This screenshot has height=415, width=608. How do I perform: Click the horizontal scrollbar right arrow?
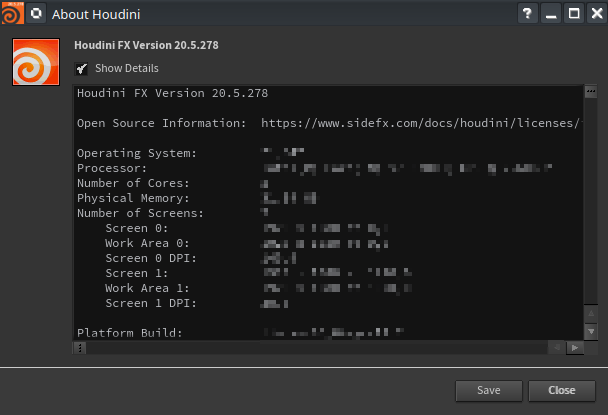575,348
